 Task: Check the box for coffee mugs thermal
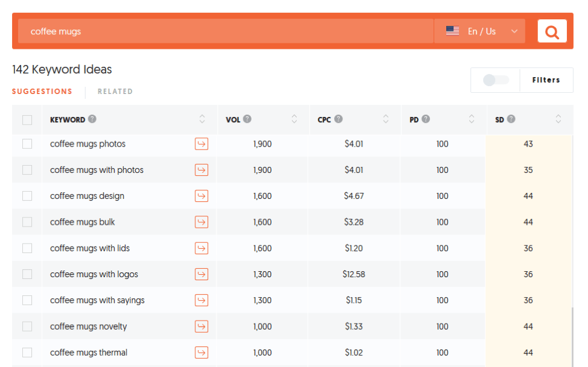pyautogui.click(x=27, y=353)
